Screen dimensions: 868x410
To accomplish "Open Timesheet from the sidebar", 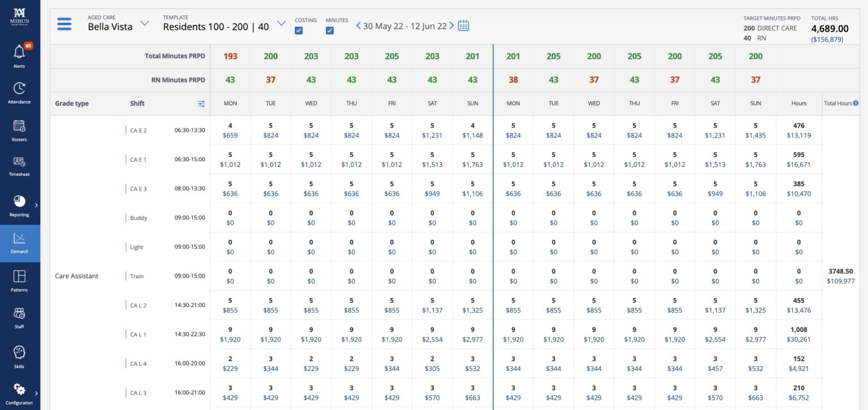I will pos(19,162).
